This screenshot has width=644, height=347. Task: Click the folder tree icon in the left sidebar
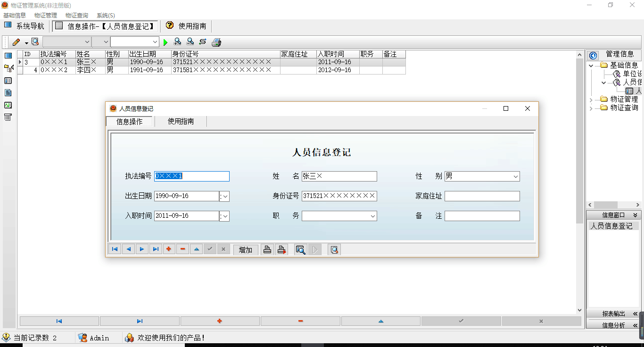pyautogui.click(x=8, y=68)
